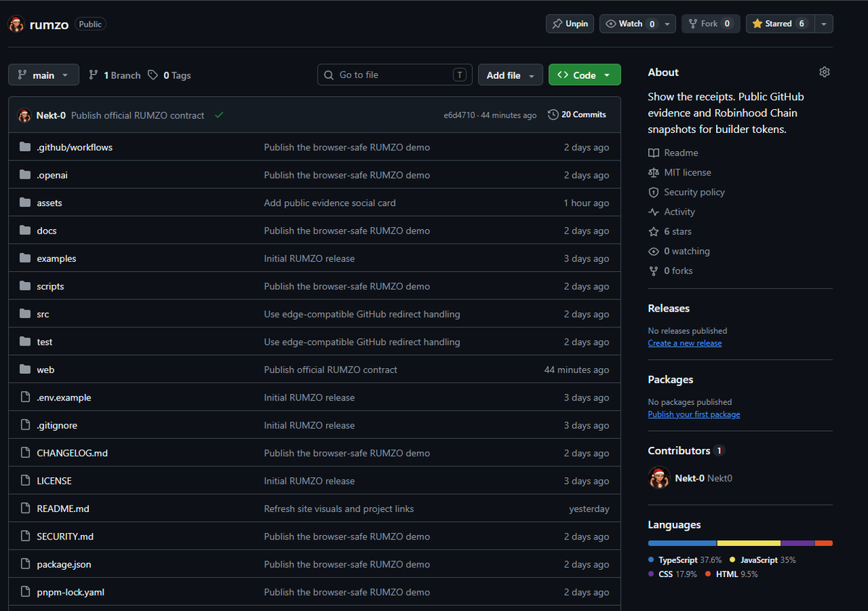Open the star lists dropdown arrow
This screenshot has width=868, height=611.
tap(823, 24)
